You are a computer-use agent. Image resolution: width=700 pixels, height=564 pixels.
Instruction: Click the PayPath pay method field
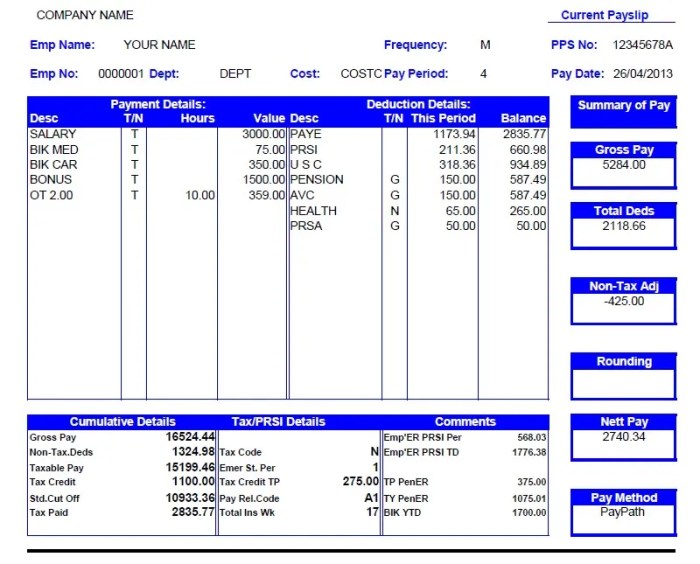(x=623, y=512)
